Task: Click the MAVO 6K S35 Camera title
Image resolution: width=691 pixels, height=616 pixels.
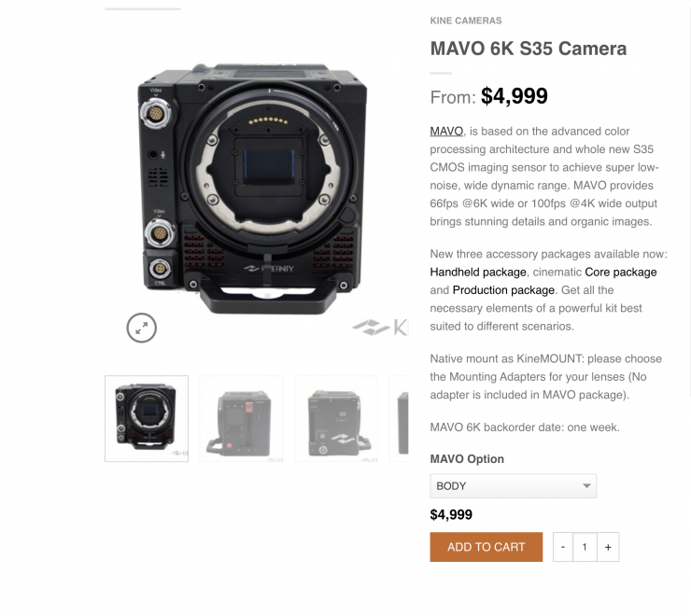Action: pos(528,49)
